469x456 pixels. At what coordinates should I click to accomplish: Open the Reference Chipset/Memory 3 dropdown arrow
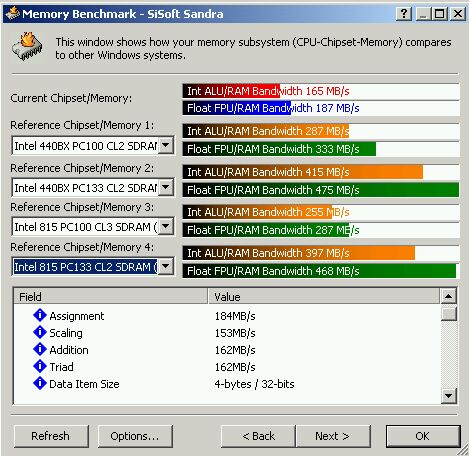[x=165, y=227]
